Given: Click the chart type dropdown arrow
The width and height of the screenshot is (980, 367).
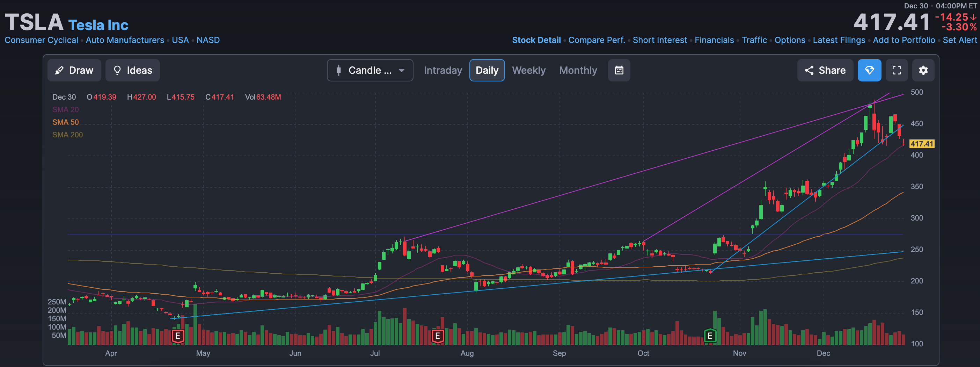Looking at the screenshot, I should (x=401, y=71).
